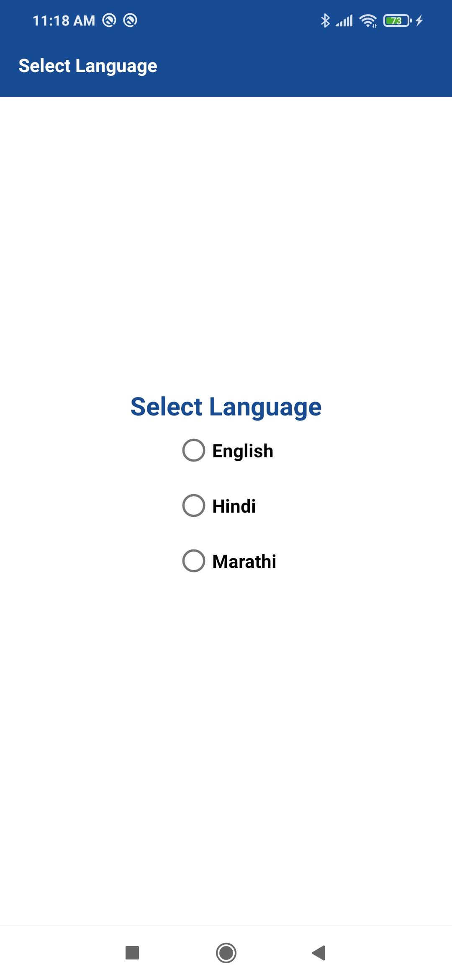452x980 pixels.
Task: Tap the Android back triangle button
Action: point(319,953)
